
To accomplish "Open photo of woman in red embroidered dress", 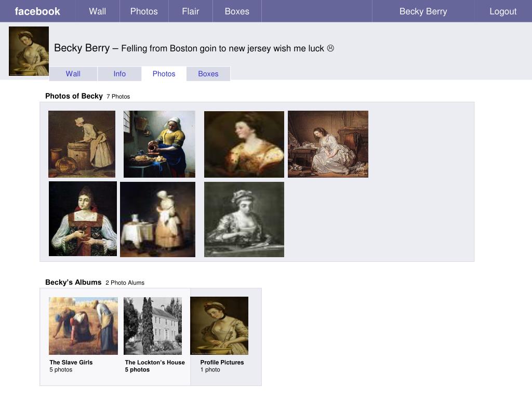I will tap(83, 219).
